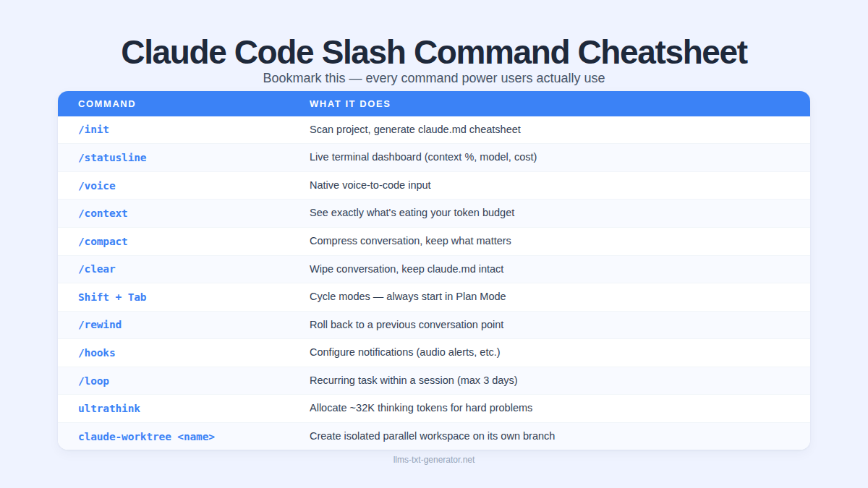Open the llms-txt-generator.net footer link
868x488 pixels.
point(434,460)
